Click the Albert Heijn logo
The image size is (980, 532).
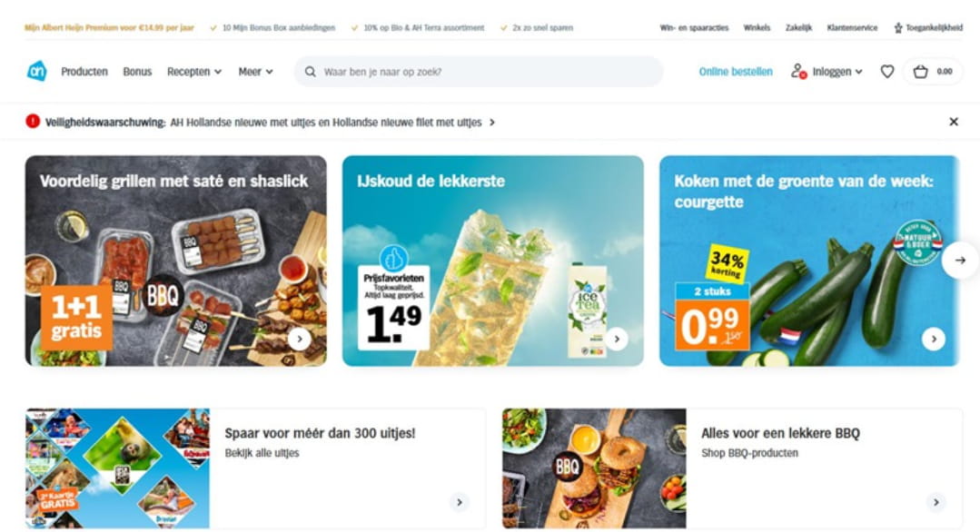37,71
